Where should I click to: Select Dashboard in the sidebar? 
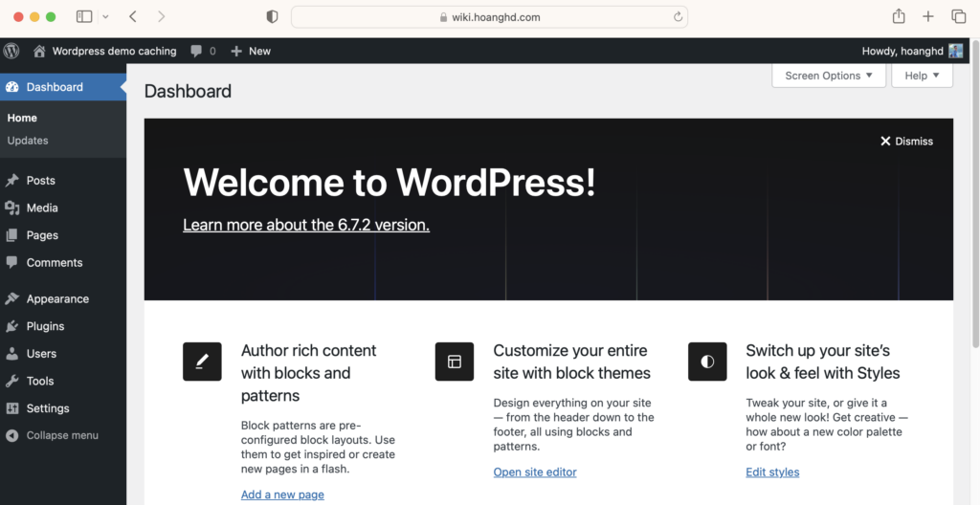pyautogui.click(x=63, y=87)
